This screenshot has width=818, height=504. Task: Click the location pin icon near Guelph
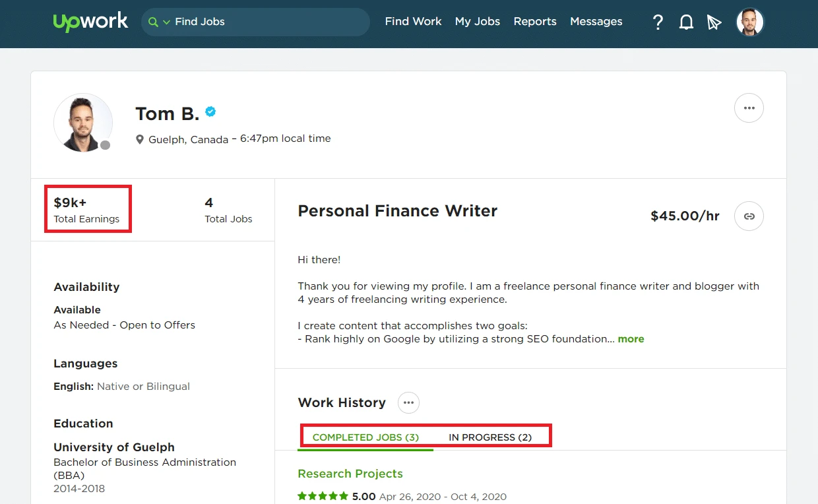pyautogui.click(x=140, y=139)
